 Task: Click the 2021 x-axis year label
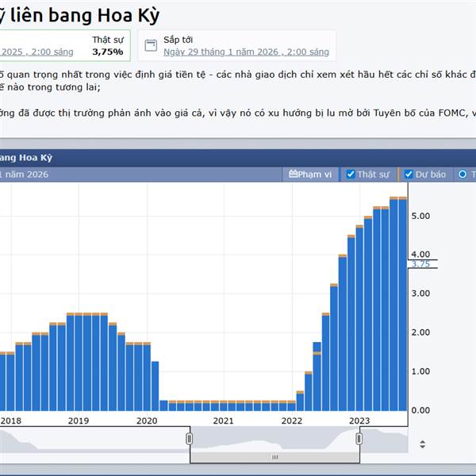coord(224,420)
